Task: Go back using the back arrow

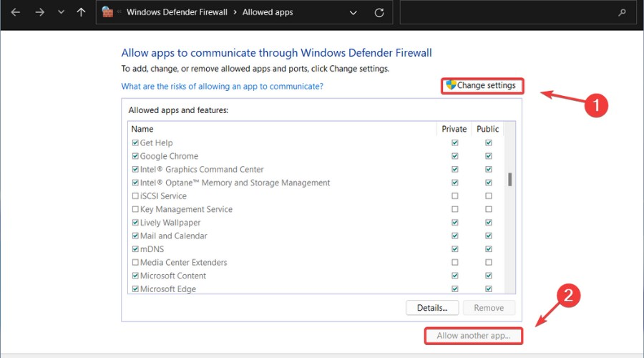Action: tap(15, 12)
